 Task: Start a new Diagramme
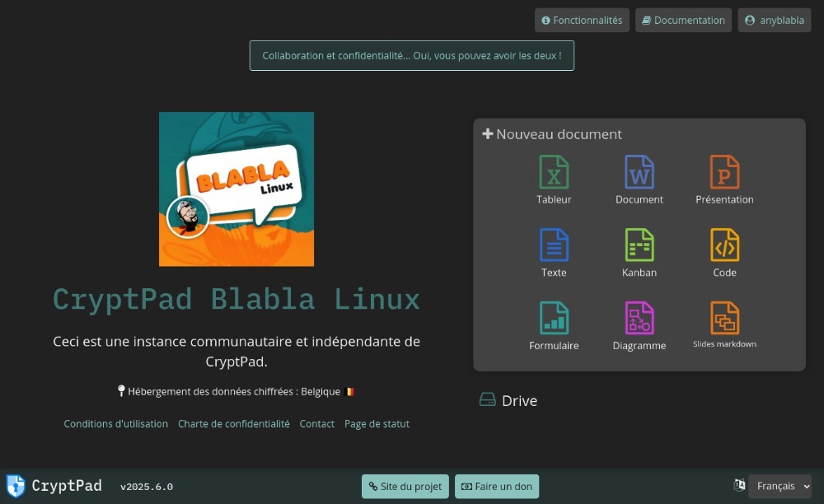[639, 327]
